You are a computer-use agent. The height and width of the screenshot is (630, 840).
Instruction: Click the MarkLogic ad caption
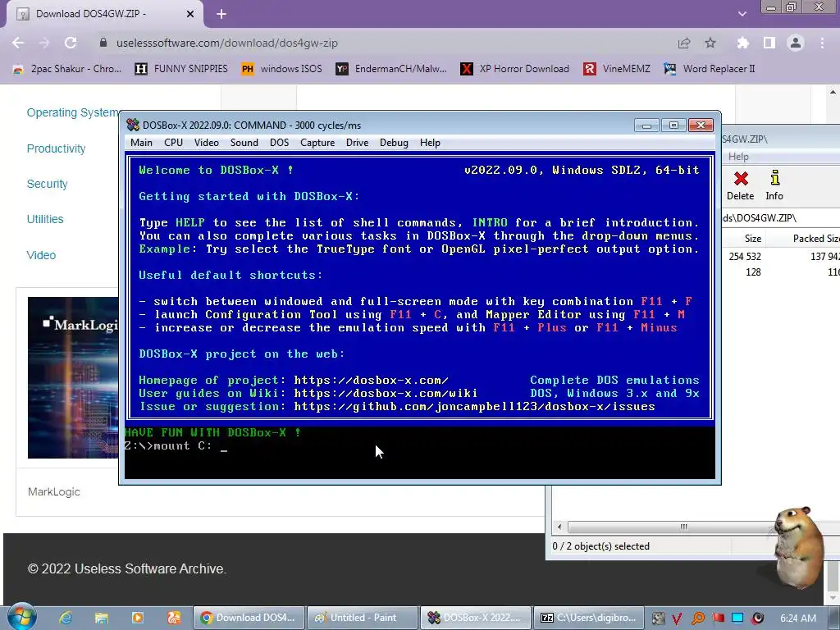coord(54,492)
